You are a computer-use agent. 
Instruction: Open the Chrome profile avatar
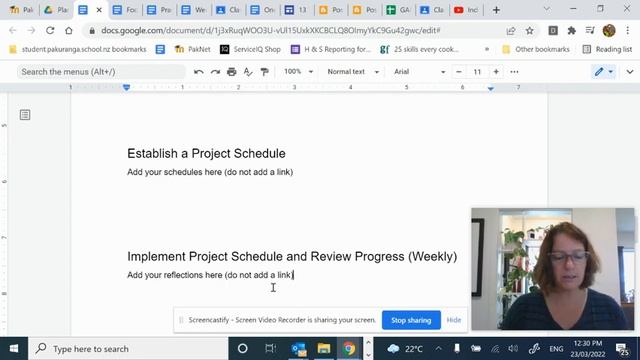tap(609, 31)
